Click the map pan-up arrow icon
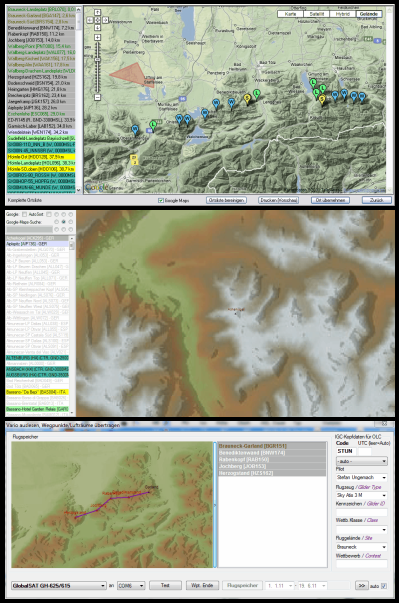 pyautogui.click(x=98, y=12)
